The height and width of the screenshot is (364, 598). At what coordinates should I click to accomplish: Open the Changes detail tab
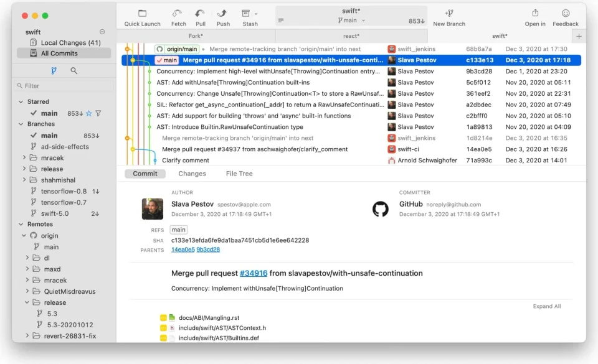pos(192,174)
